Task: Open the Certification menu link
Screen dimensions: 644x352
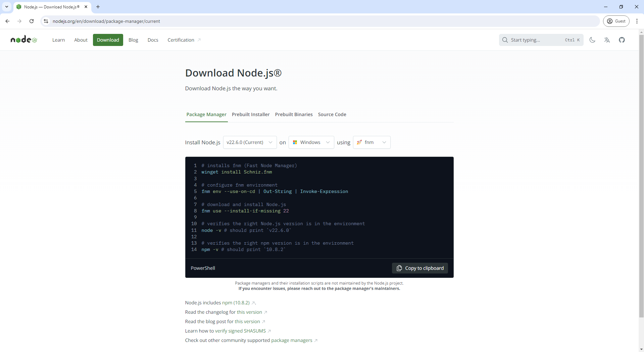Action: [x=181, y=40]
